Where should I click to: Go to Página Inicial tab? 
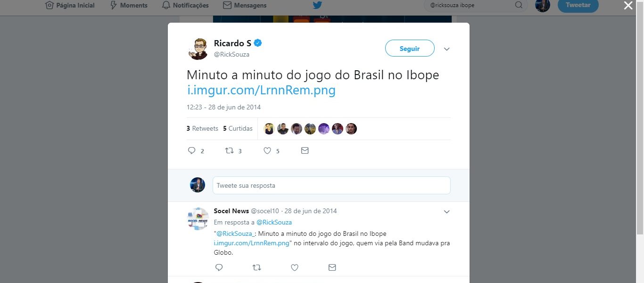70,5
